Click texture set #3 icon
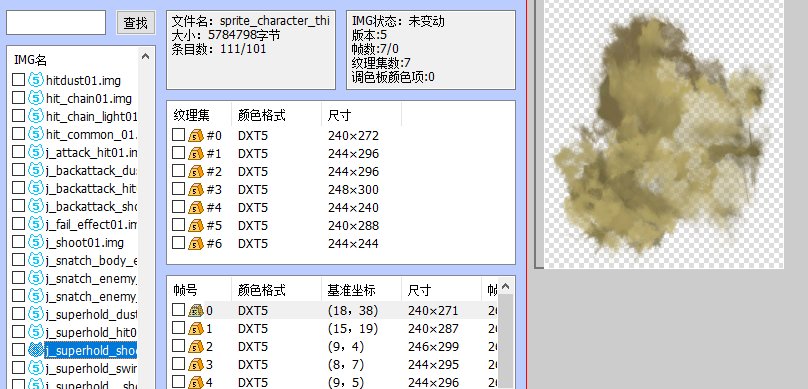The width and height of the screenshot is (808, 389). point(196,190)
